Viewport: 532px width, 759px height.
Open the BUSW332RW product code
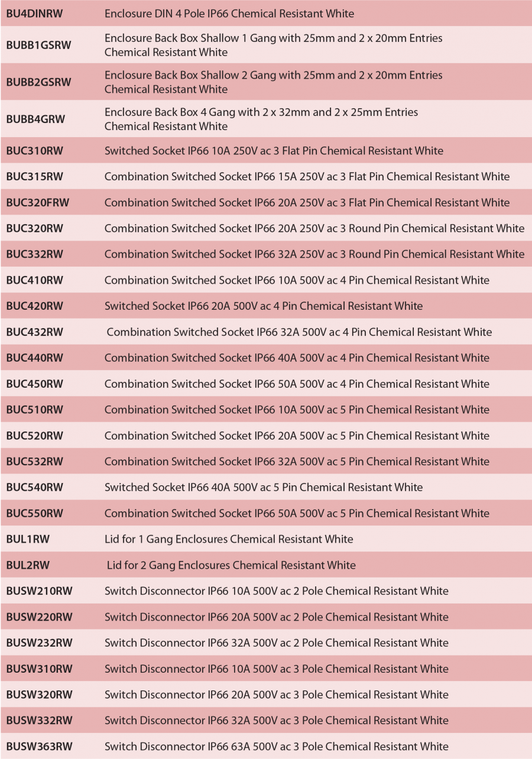tap(39, 721)
